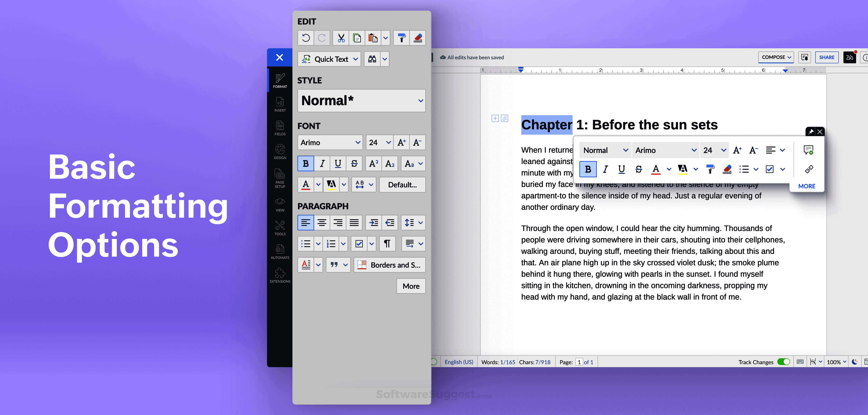Screen dimensions: 868x415
Task: Click the SHARE button
Action: click(x=826, y=57)
